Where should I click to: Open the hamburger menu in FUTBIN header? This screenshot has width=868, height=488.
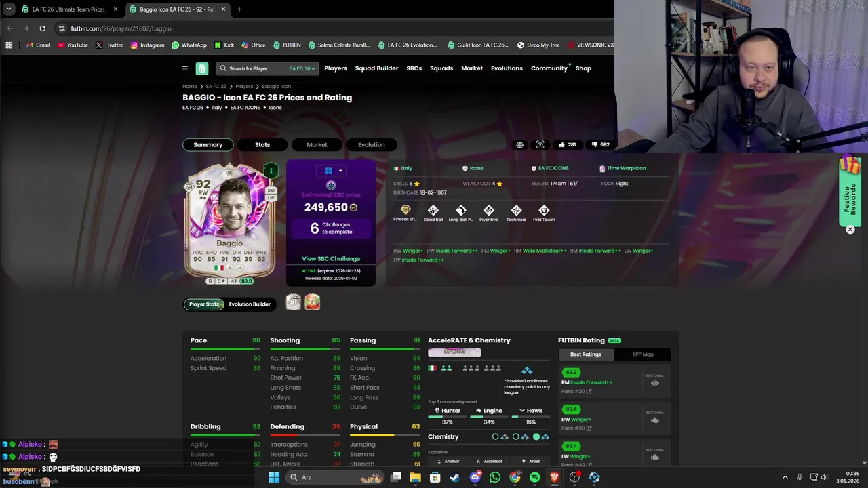point(184,68)
